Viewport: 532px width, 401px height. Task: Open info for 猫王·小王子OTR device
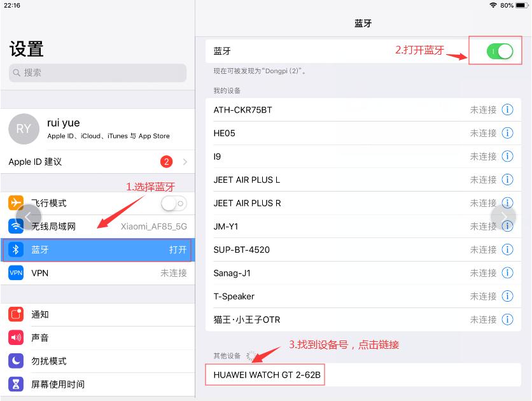(x=507, y=320)
